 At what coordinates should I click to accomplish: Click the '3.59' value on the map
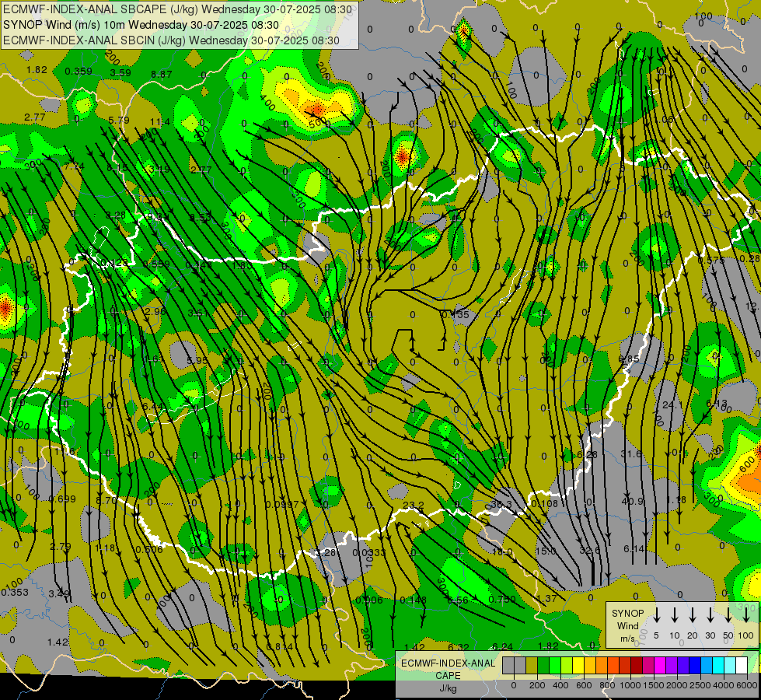click(120, 73)
